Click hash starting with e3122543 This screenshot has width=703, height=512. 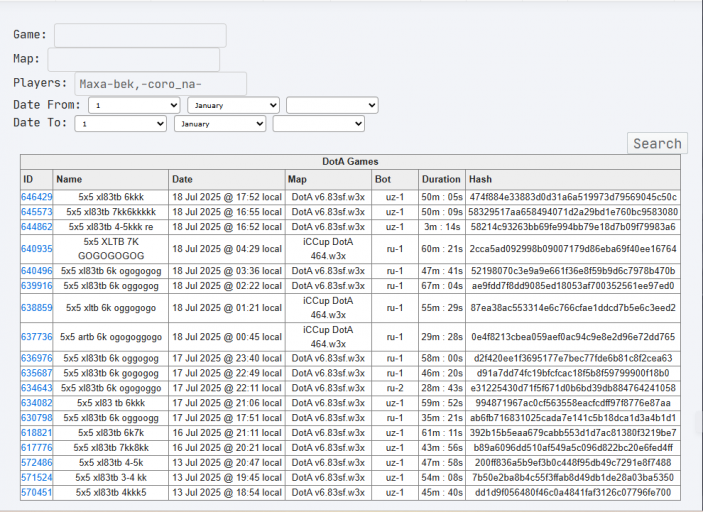click(573, 388)
